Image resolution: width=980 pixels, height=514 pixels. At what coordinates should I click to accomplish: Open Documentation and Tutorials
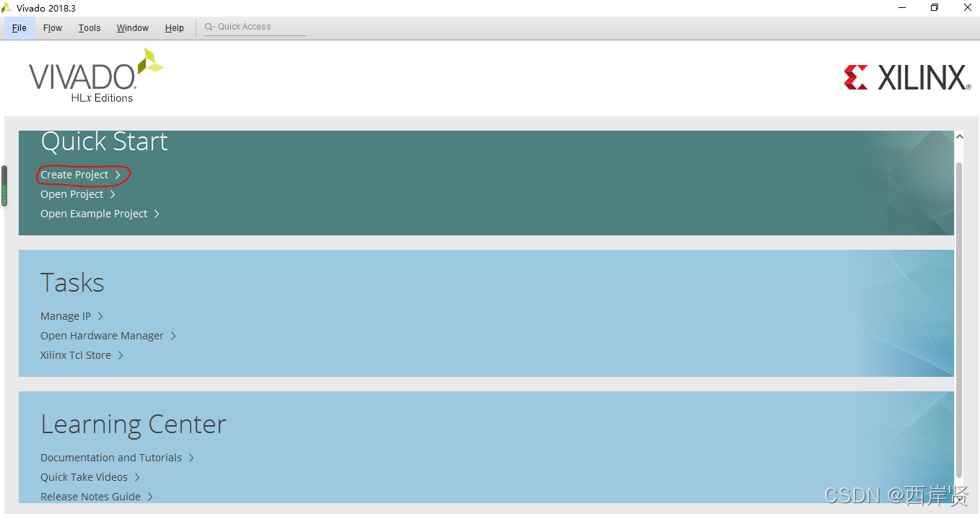point(111,458)
